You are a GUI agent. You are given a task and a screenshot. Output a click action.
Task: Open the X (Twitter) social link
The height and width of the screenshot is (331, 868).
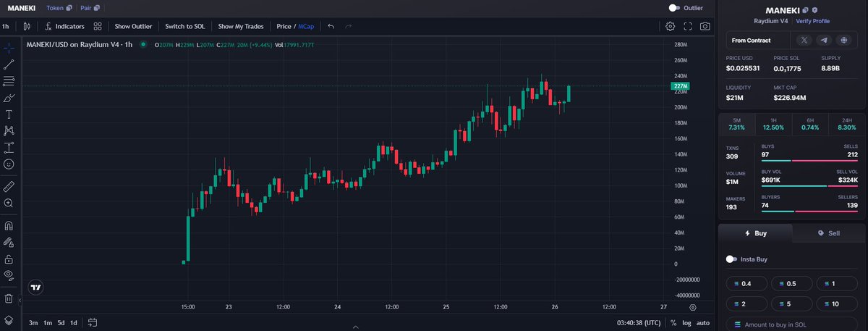coord(804,41)
